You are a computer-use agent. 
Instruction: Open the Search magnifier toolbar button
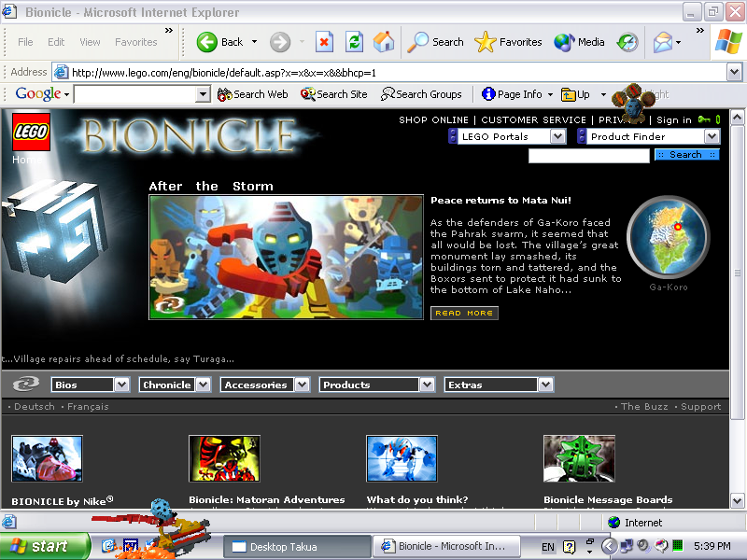435,42
